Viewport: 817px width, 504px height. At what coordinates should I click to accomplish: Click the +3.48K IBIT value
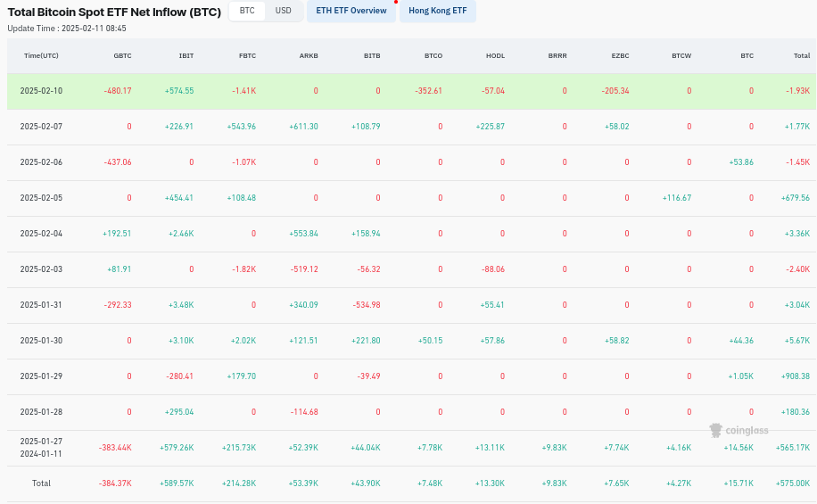pyautogui.click(x=181, y=305)
